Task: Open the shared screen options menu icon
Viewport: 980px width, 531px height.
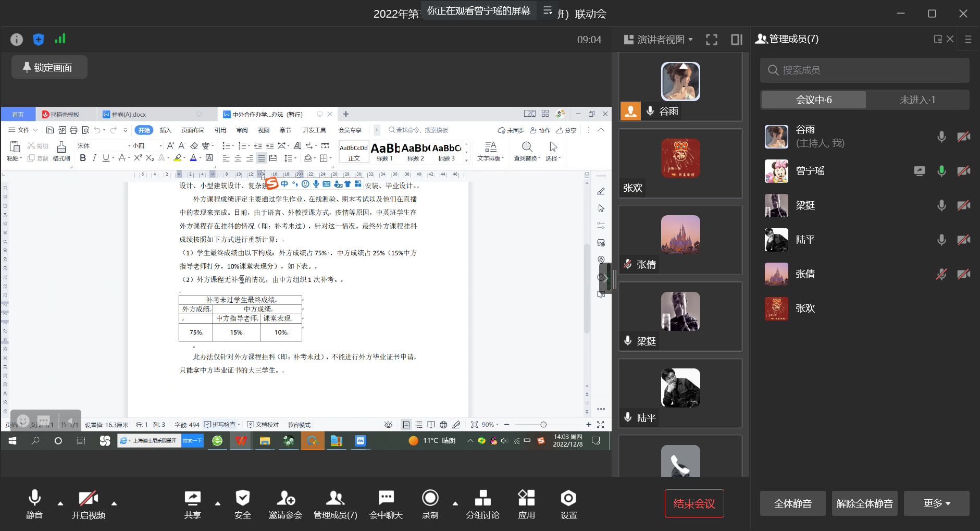Action: tap(548, 10)
